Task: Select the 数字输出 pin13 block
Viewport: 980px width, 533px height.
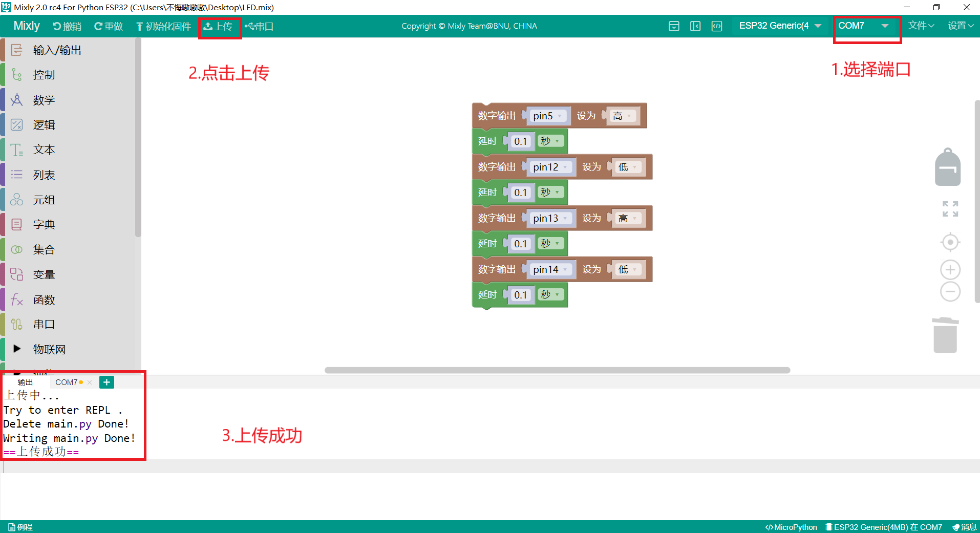Action: tap(496, 218)
